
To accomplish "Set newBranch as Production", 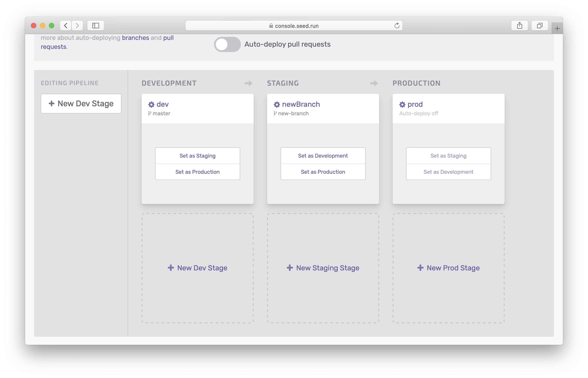I will pos(323,172).
